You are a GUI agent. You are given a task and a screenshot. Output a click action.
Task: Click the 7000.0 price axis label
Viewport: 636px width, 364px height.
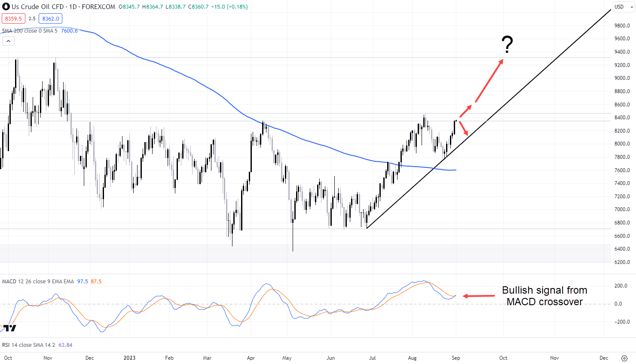click(622, 209)
